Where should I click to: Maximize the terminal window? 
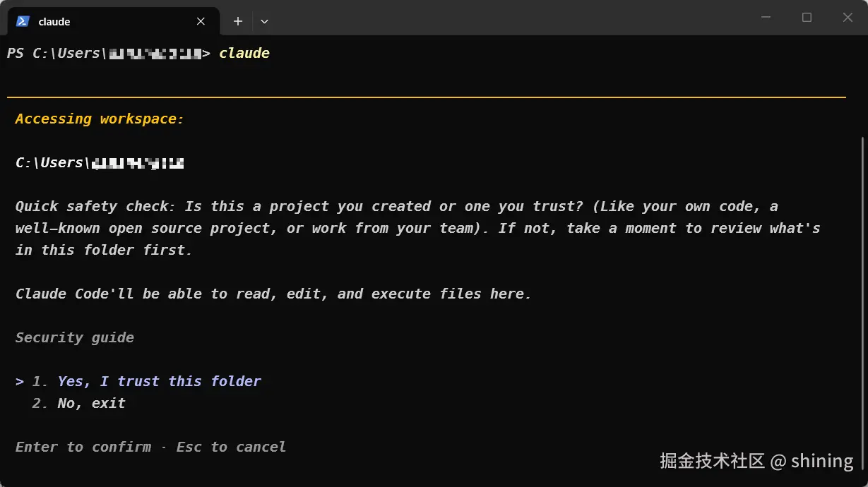click(x=807, y=18)
